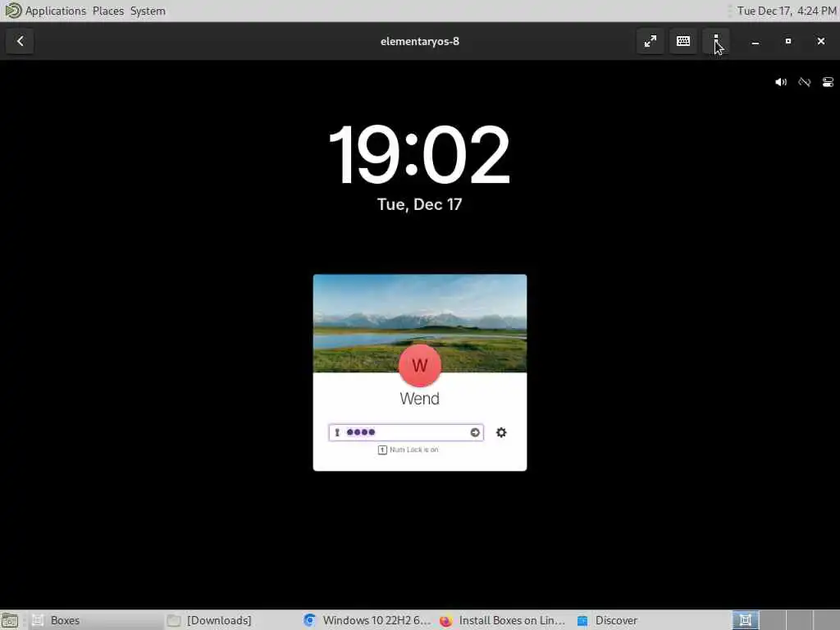Click the Tue, Dec 17 date label
840x630 pixels.
point(419,204)
